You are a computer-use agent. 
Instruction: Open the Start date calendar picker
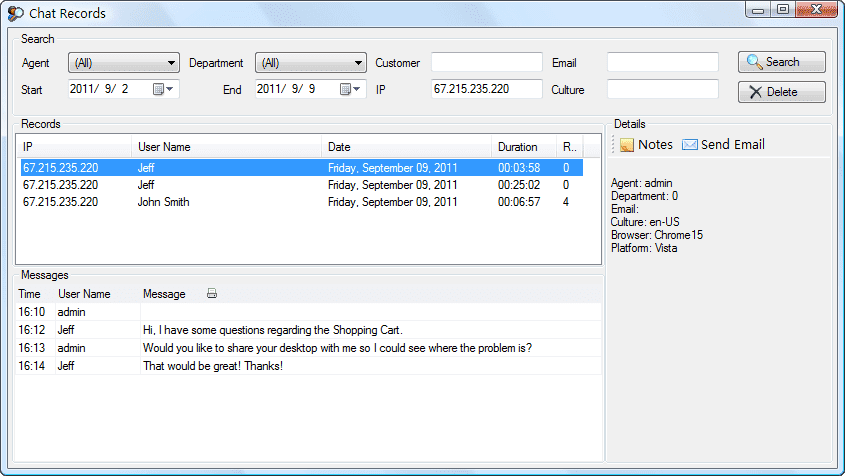(x=163, y=89)
